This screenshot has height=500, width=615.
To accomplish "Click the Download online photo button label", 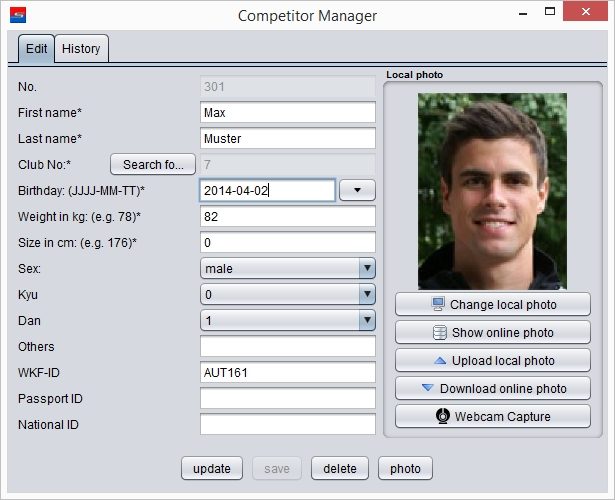I will pos(503,388).
